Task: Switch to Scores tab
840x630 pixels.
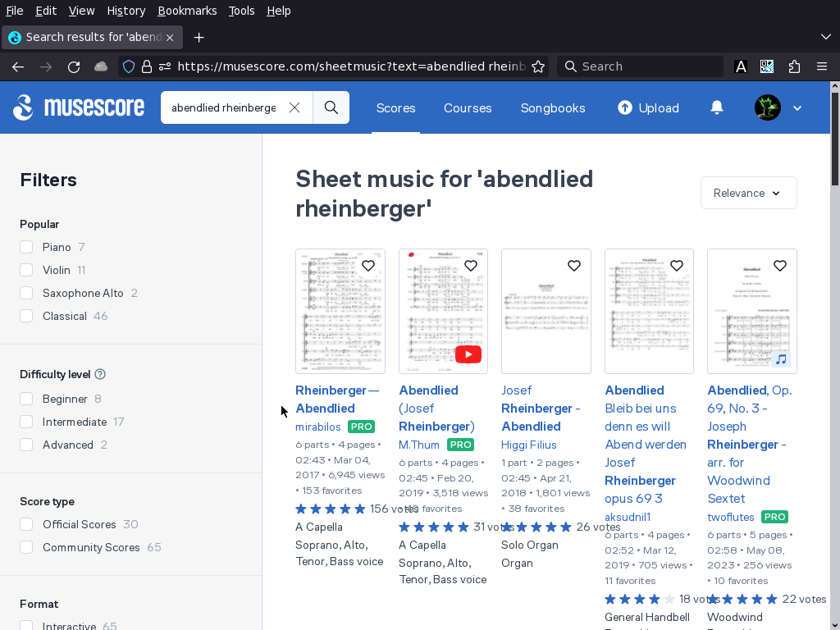Action: pos(396,107)
